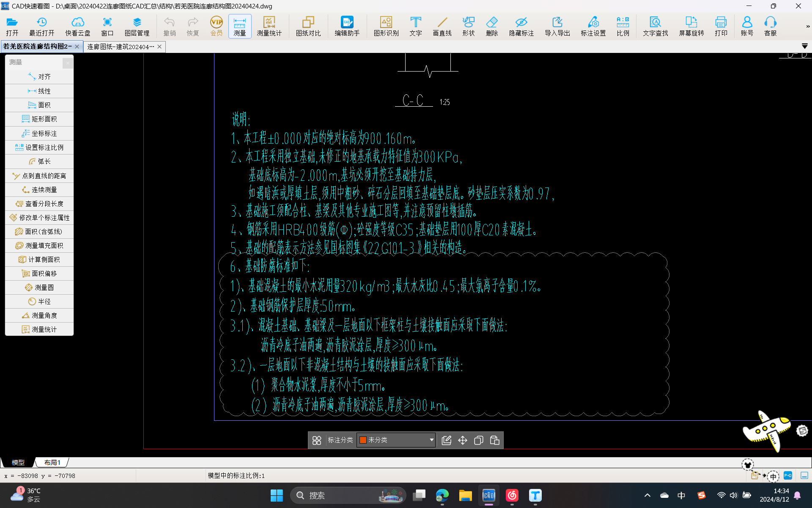Select 测量圆 circle tool
Image resolution: width=812 pixels, height=508 pixels.
tap(39, 287)
